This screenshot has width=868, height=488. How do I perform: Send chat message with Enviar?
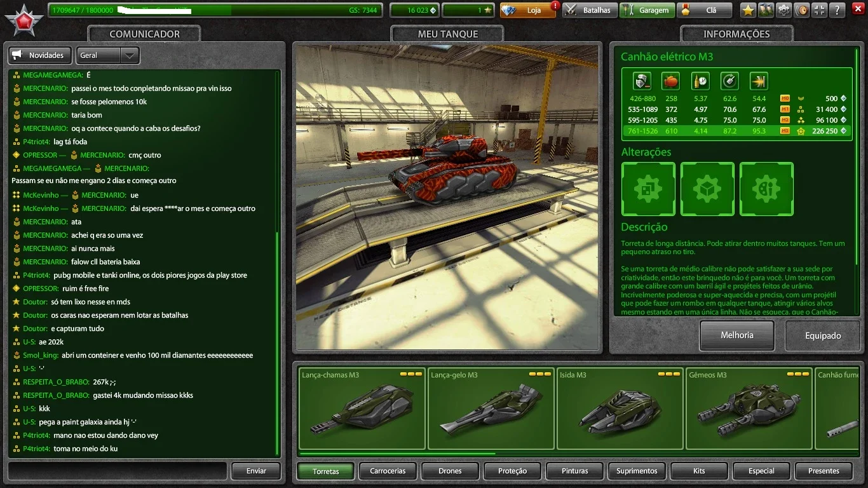256,471
